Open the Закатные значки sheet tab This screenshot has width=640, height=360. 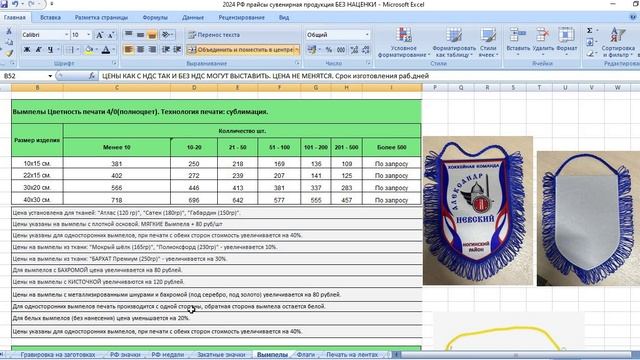coord(221,355)
